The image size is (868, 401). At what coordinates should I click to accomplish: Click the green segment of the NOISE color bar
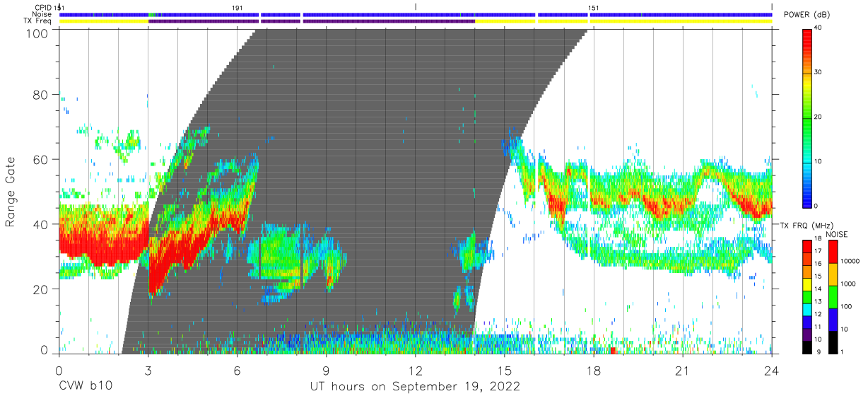[832, 296]
